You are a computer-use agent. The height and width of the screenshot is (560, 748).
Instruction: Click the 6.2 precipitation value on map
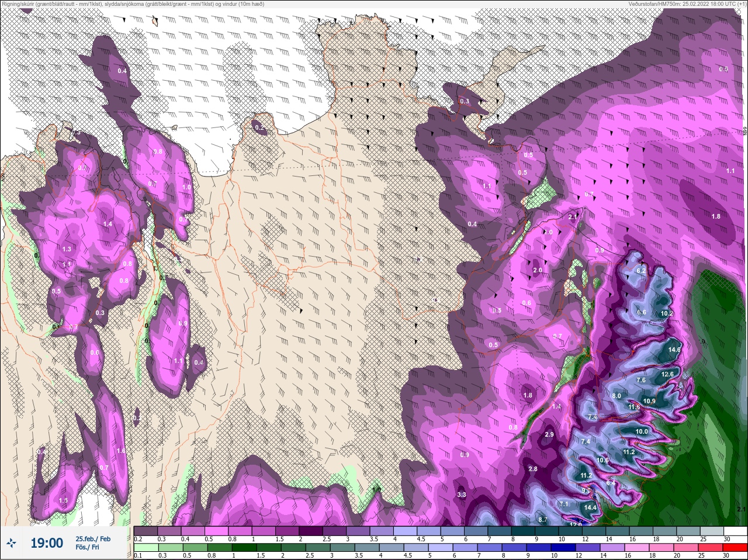coord(640,271)
